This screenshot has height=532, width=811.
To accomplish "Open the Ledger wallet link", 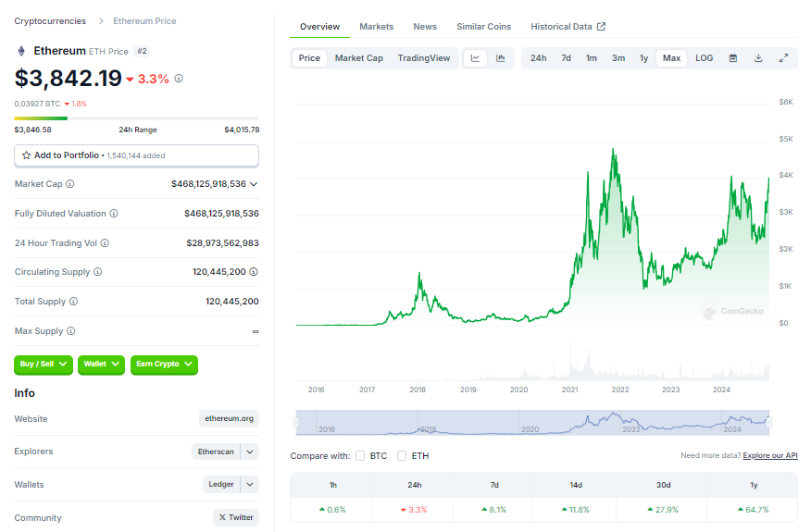I will click(221, 485).
